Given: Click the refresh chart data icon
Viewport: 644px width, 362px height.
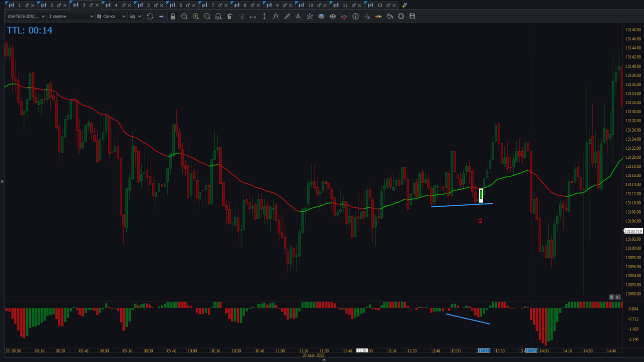Looking at the screenshot, I should [150, 16].
